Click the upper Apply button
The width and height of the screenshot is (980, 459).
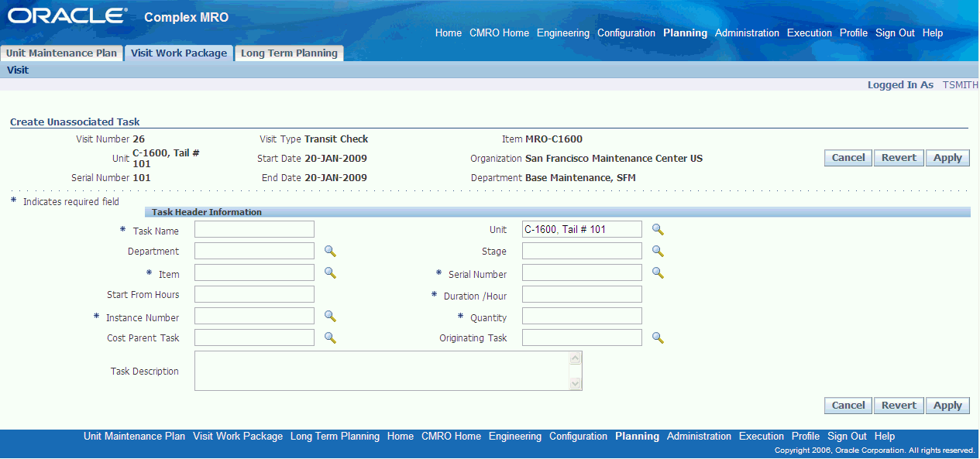[x=947, y=158]
